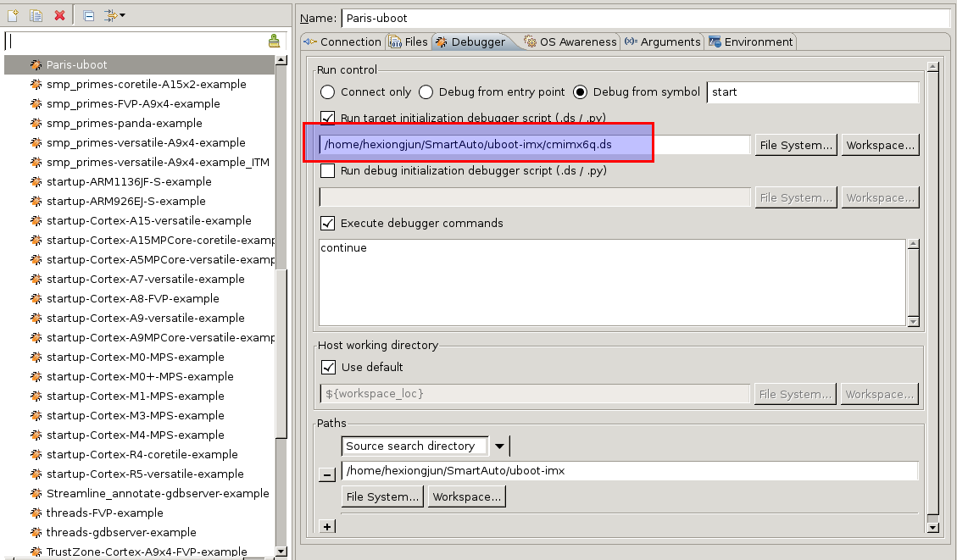Clear the filter text with the brush icon
This screenshot has width=957, height=560.
(x=274, y=41)
